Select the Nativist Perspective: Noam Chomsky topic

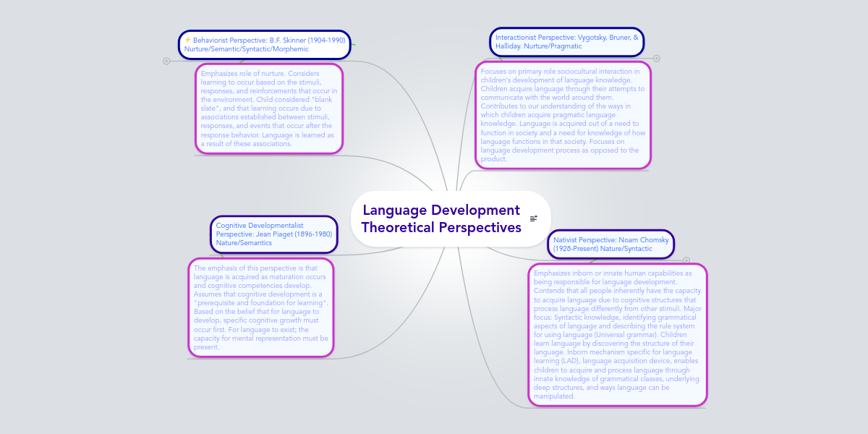[610, 244]
